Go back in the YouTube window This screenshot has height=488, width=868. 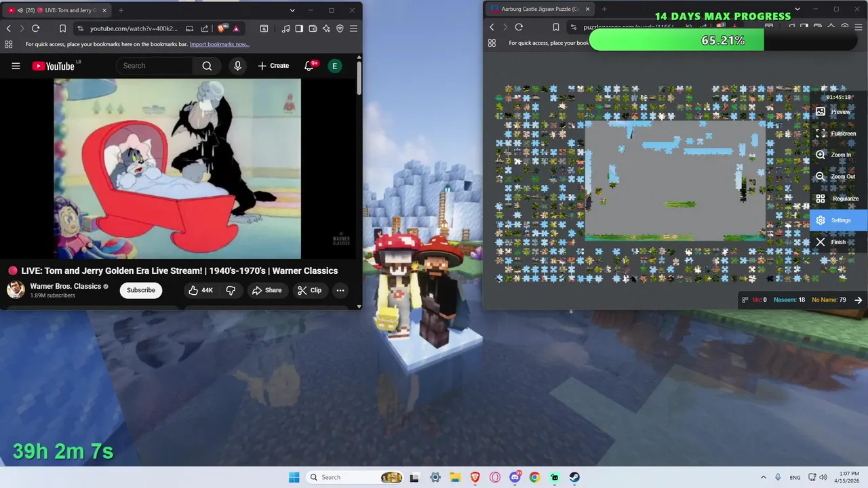pos(8,28)
